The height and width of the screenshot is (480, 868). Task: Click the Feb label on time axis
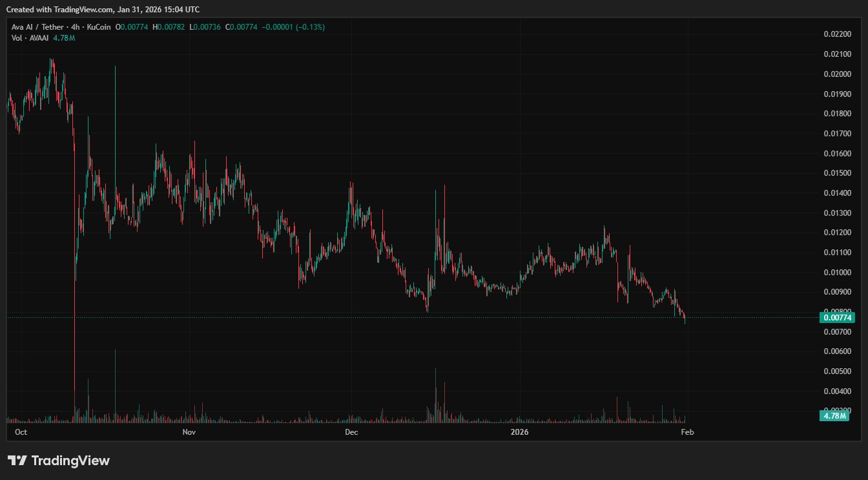[x=687, y=431]
